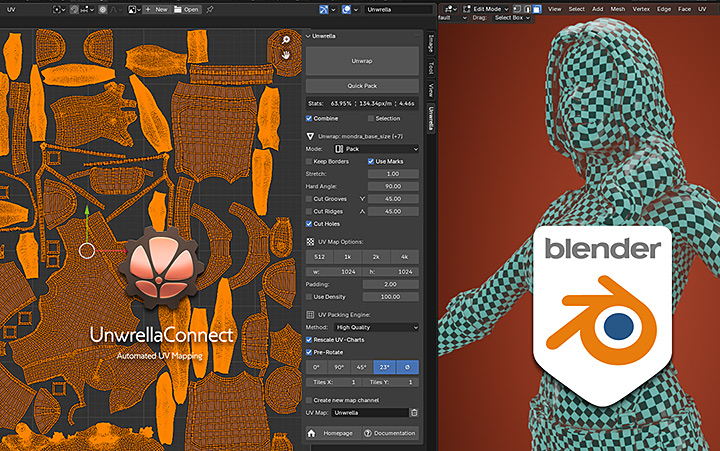Toggle the proportional editing icon
Viewport: 720px width, 451px height.
click(102, 9)
